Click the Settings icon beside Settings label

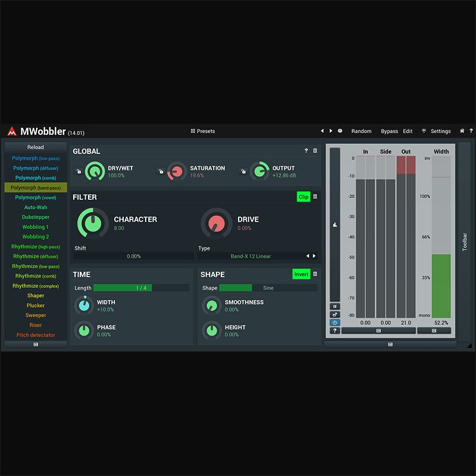(x=424, y=131)
